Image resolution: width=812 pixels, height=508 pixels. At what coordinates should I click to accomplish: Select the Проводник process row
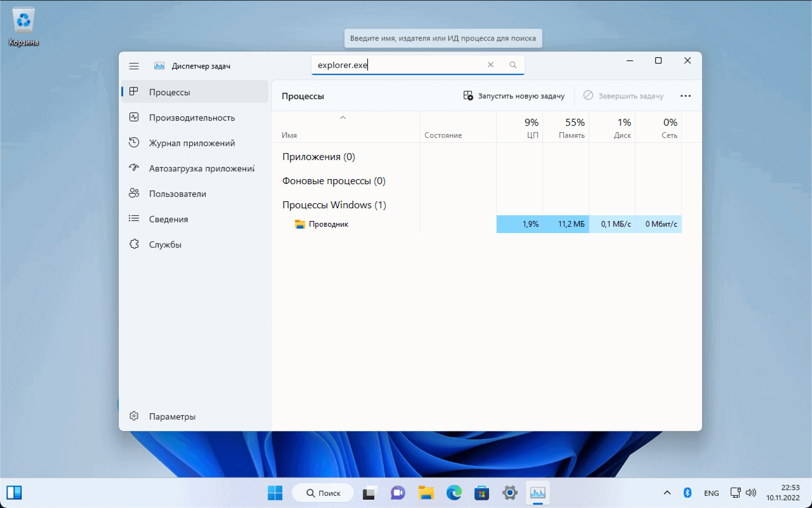tap(477, 224)
